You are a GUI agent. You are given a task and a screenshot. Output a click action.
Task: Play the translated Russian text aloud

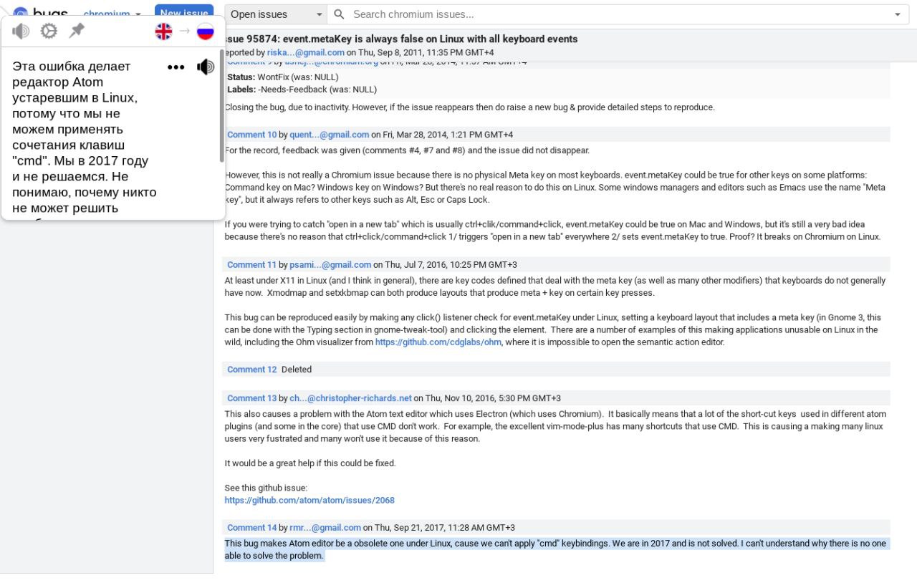(206, 67)
